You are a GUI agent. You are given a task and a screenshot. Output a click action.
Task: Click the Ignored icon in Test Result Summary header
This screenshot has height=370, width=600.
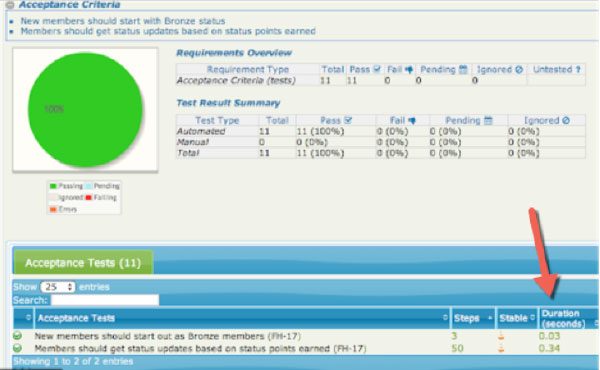click(x=566, y=121)
